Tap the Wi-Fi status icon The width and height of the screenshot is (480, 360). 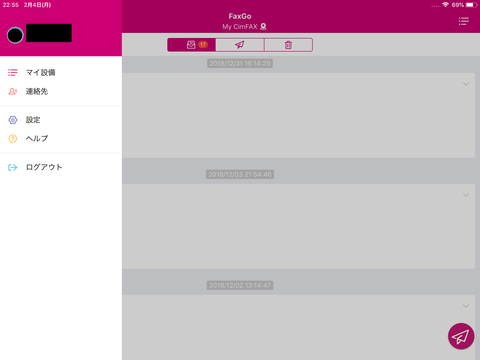445,5
